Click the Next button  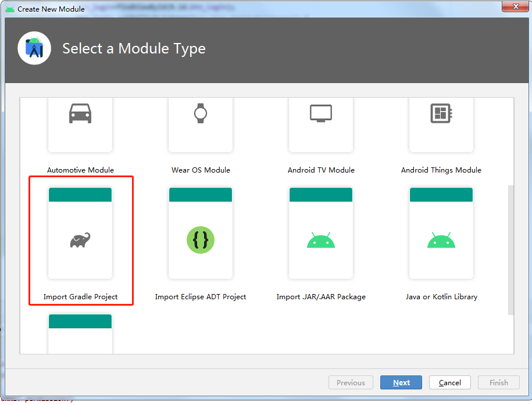[401, 382]
